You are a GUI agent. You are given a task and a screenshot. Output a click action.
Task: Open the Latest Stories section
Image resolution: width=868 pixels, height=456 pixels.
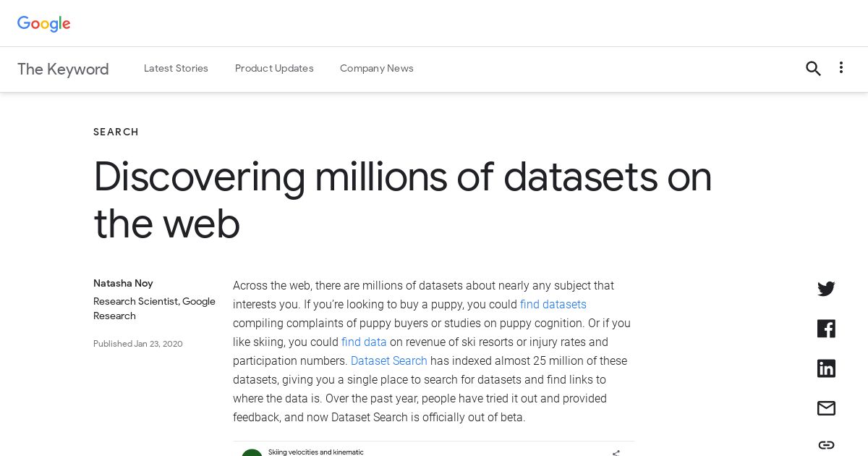click(176, 69)
